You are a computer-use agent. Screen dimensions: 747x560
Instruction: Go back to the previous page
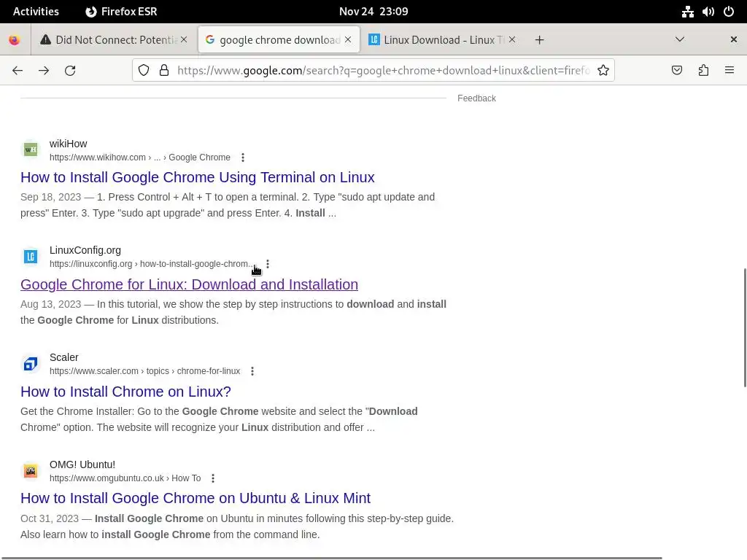[x=18, y=71]
